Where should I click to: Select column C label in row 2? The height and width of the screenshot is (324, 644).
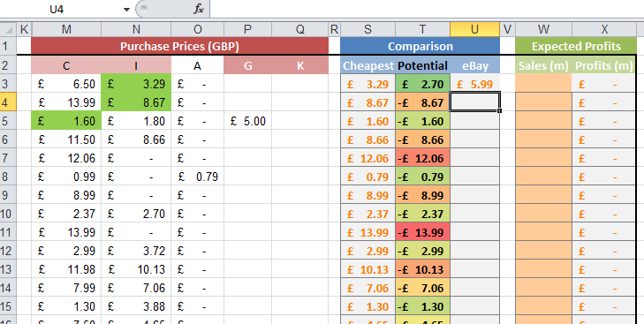66,65
